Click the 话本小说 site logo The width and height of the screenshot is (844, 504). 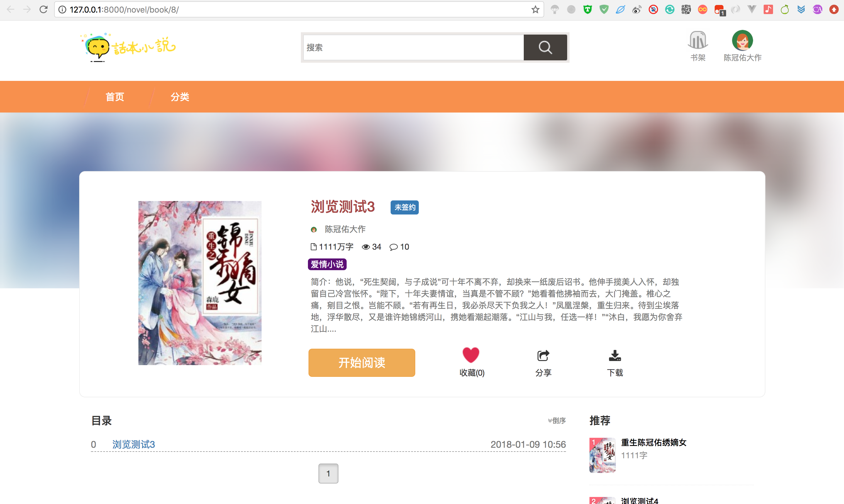(128, 47)
